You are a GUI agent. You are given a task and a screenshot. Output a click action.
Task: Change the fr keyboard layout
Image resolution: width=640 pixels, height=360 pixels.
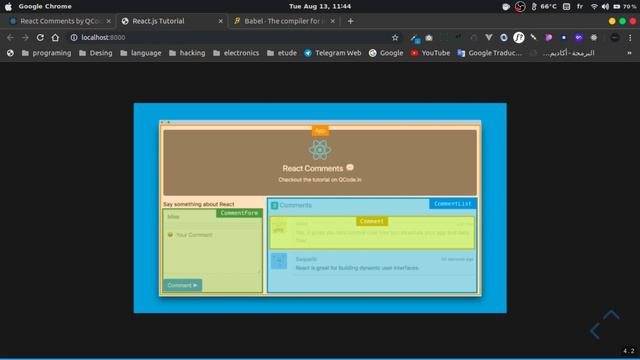click(x=580, y=7)
